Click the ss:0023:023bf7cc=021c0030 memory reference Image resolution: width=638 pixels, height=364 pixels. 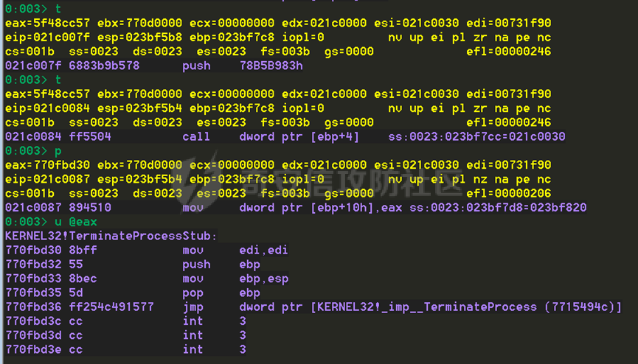coord(476,136)
